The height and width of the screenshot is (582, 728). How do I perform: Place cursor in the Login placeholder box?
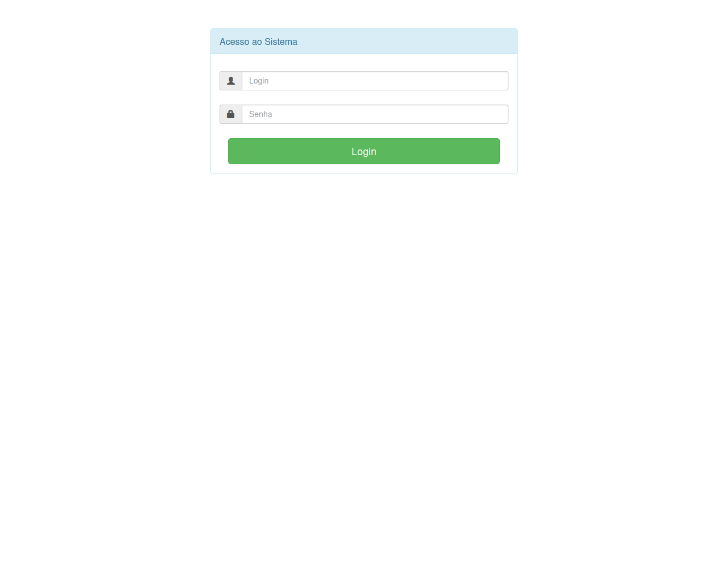(x=375, y=81)
